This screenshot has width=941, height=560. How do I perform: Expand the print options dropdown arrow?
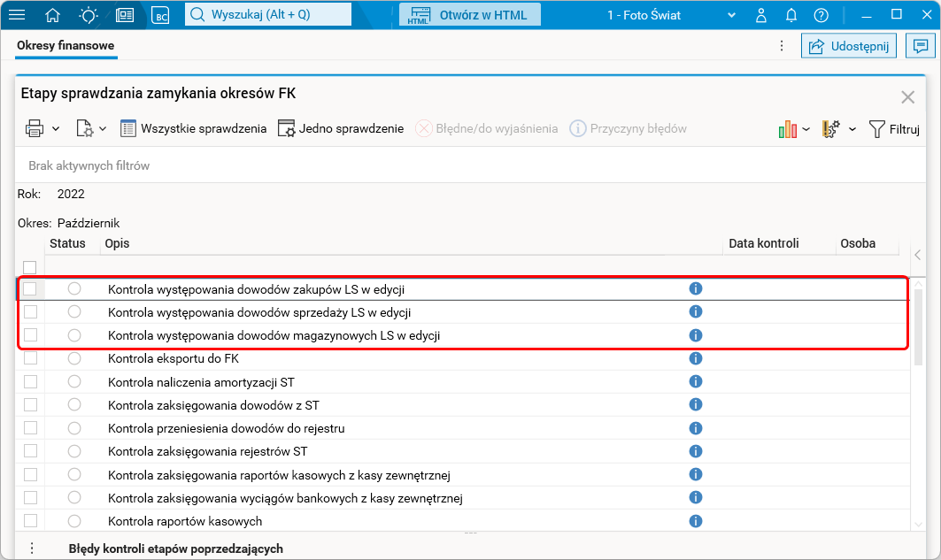(56, 129)
